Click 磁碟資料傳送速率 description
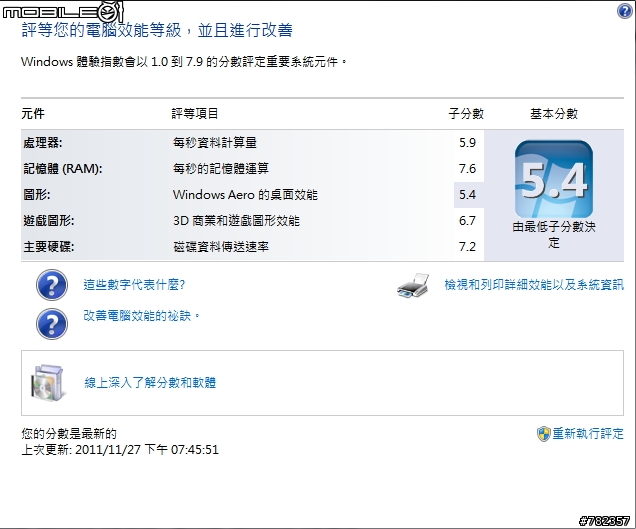This screenshot has height=529, width=636. 221,247
